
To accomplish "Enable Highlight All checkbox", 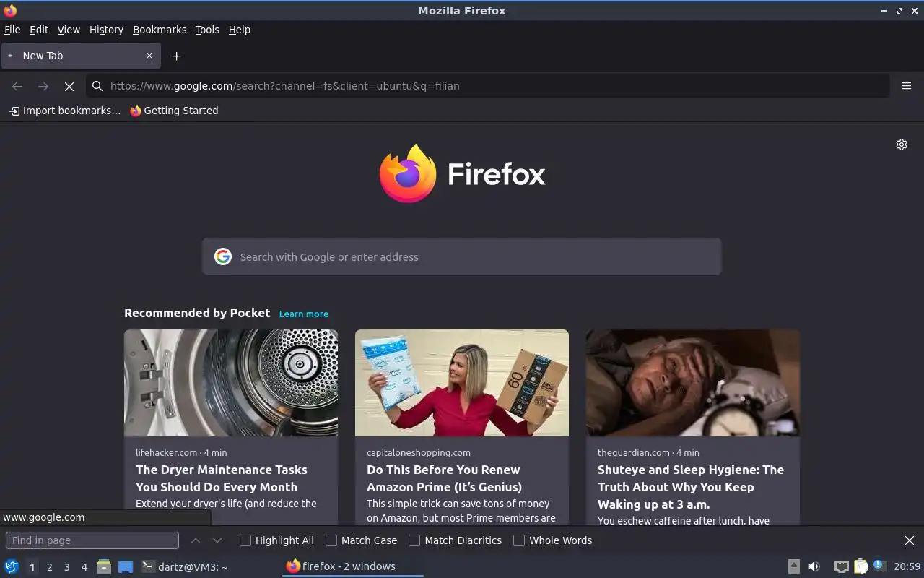I will click(x=245, y=540).
